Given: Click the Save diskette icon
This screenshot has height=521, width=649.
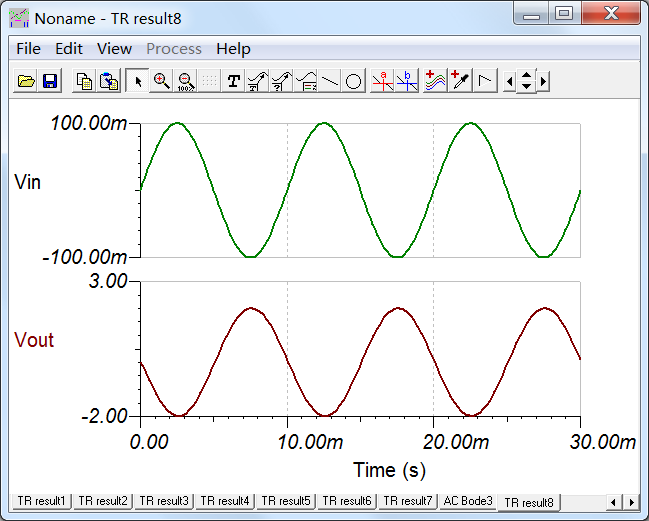Looking at the screenshot, I should [x=49, y=81].
